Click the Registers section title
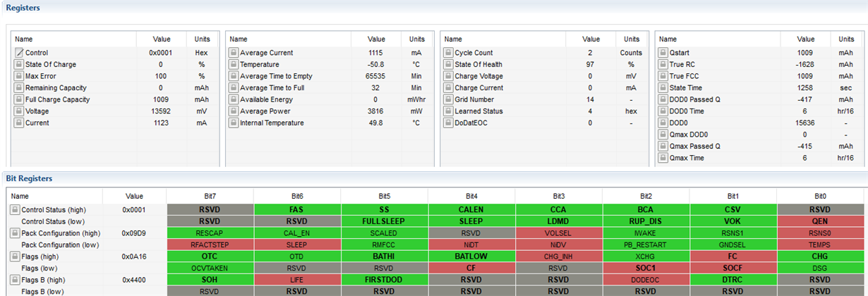This screenshot has height=296, width=868. [23, 8]
